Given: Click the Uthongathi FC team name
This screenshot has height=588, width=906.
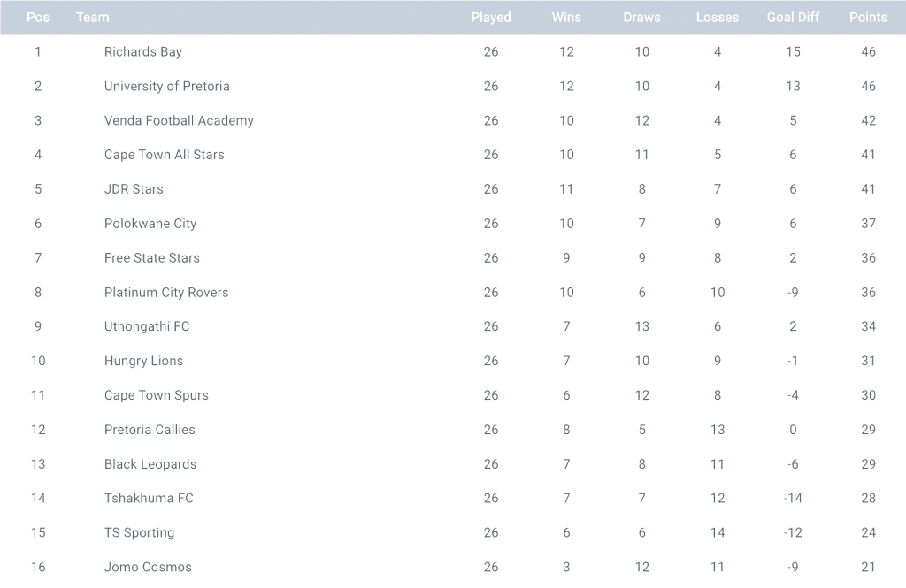Looking at the screenshot, I should (x=147, y=326).
